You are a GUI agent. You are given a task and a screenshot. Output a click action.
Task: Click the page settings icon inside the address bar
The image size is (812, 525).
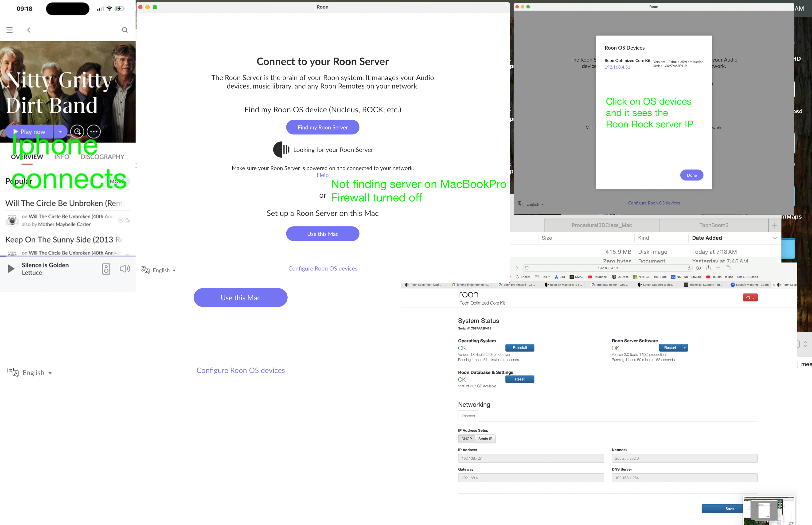pos(527,268)
